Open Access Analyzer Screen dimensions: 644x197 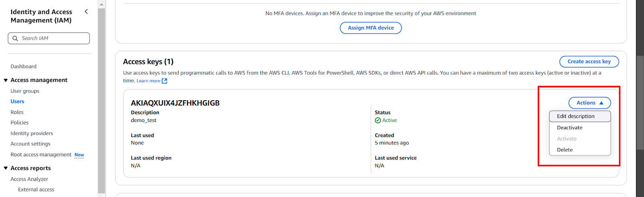pyautogui.click(x=29, y=179)
